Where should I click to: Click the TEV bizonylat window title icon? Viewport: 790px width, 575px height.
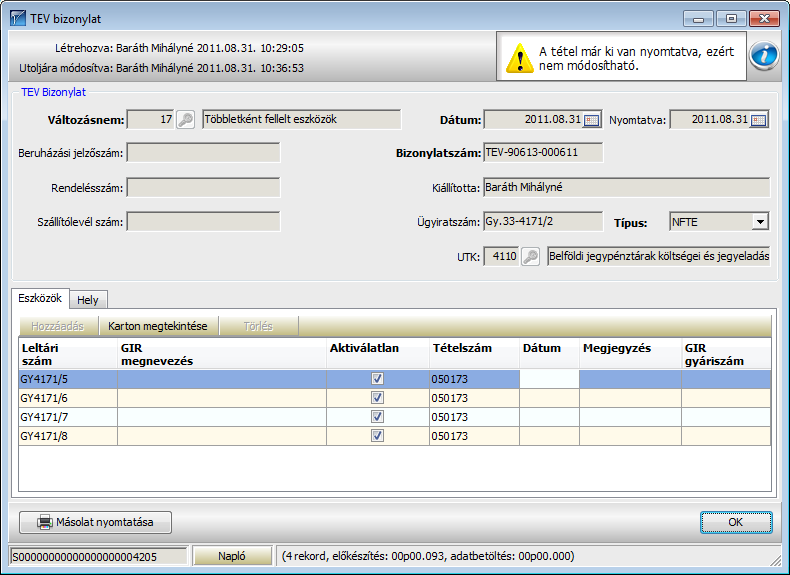pyautogui.click(x=18, y=19)
